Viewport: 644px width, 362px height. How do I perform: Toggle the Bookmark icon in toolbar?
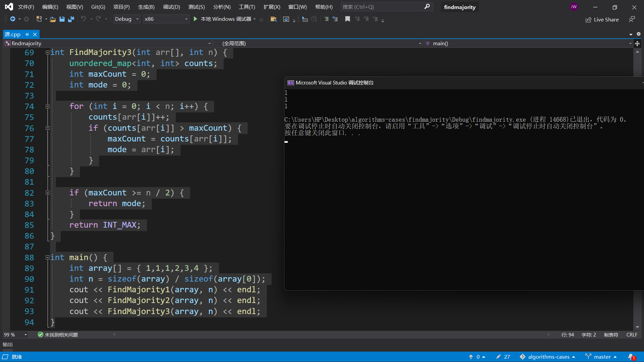coord(347,19)
